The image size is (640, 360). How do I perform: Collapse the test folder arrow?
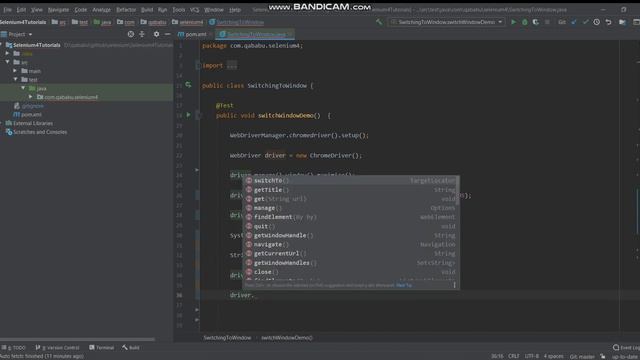pyautogui.click(x=16, y=79)
